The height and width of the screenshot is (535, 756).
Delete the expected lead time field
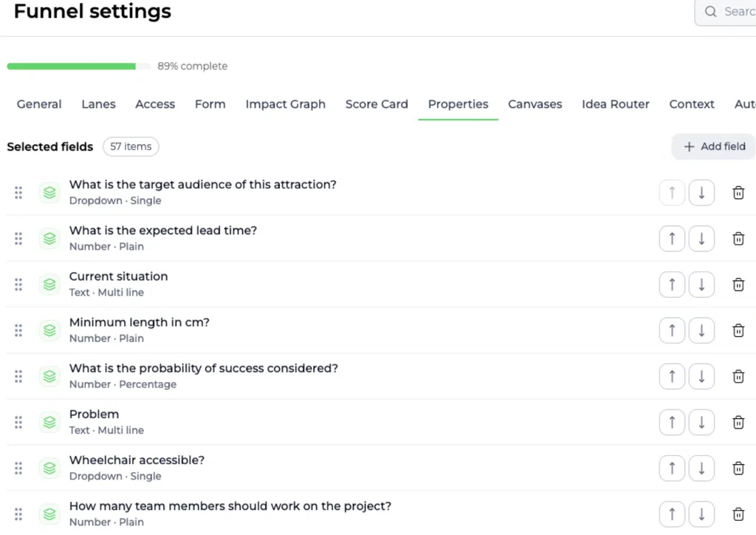pyautogui.click(x=738, y=239)
